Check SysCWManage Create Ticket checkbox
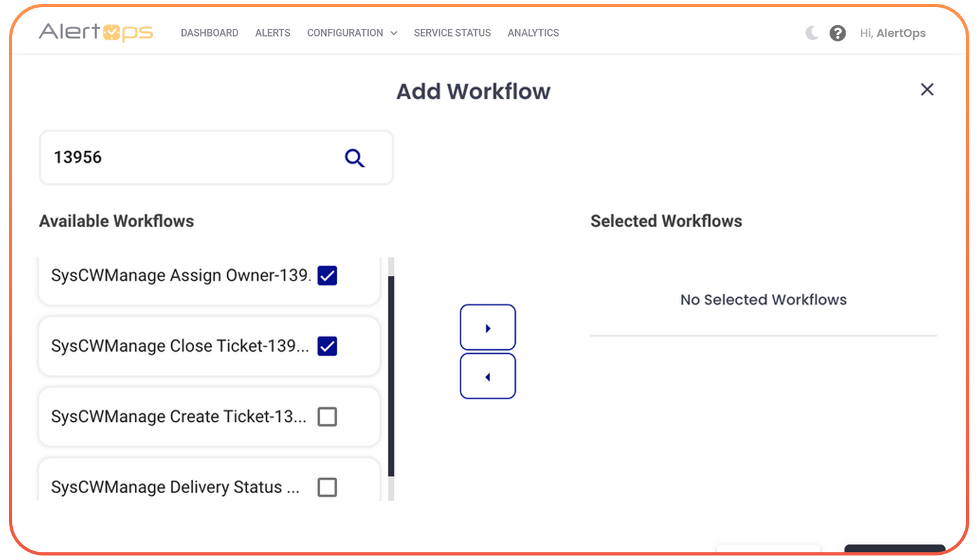Screen dimensions: 977x560 (327, 417)
